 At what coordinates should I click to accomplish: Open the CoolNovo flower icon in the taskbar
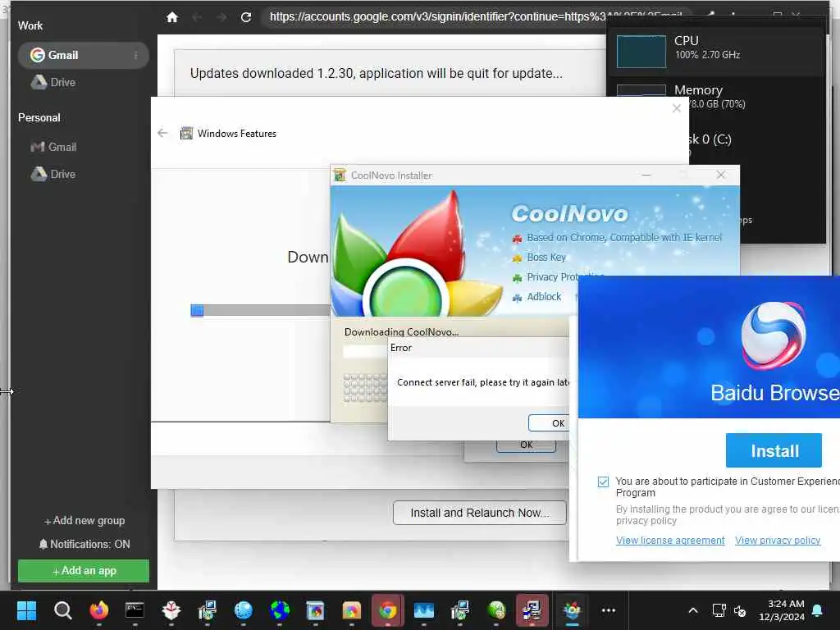tap(572, 610)
